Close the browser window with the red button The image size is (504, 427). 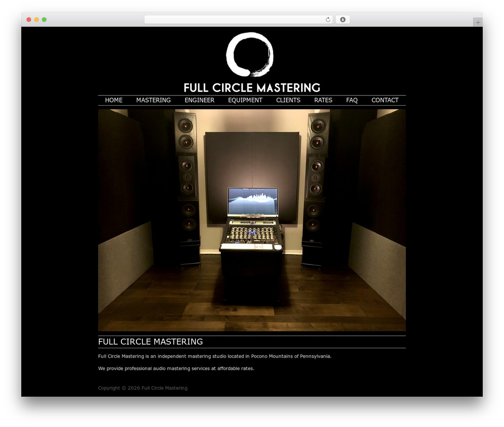(x=29, y=20)
